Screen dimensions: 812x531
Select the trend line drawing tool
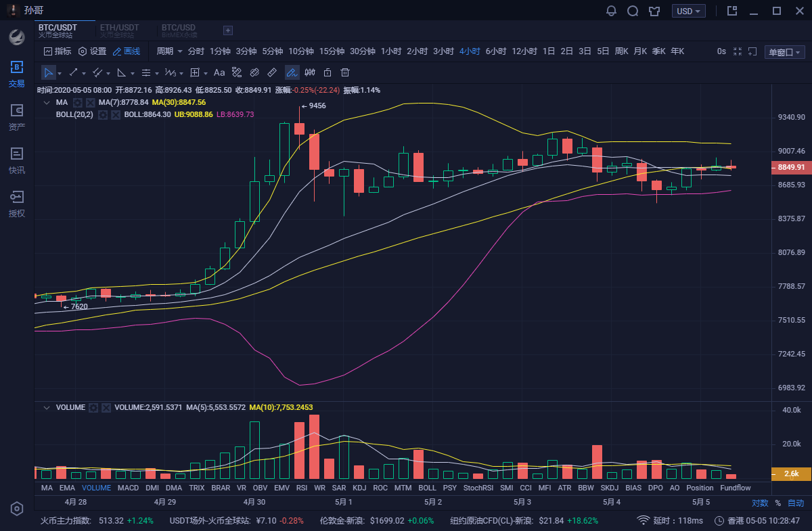(x=74, y=72)
